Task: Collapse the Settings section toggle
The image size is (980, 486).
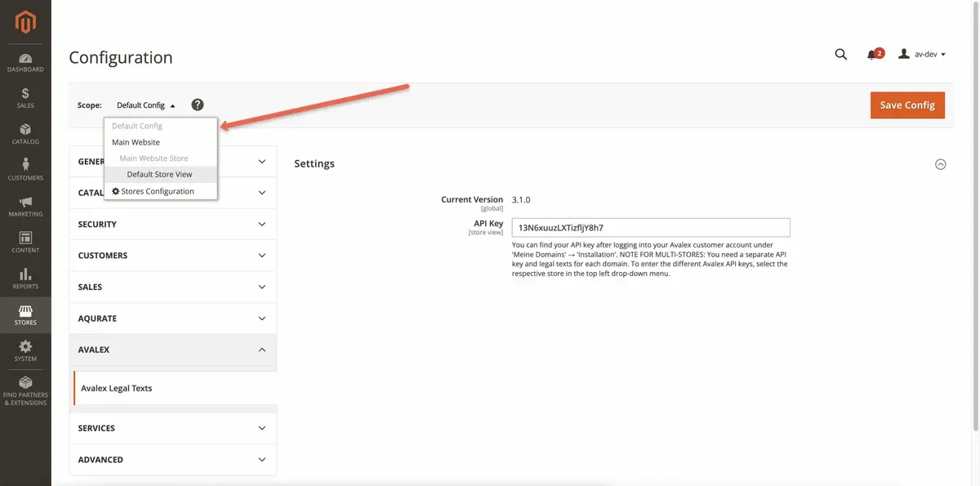Action: 940,164
